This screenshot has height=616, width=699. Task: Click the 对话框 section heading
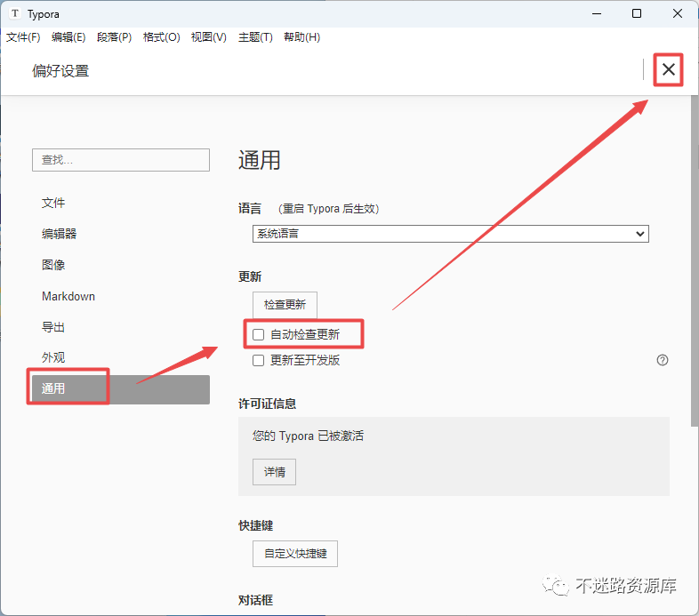coord(255,600)
